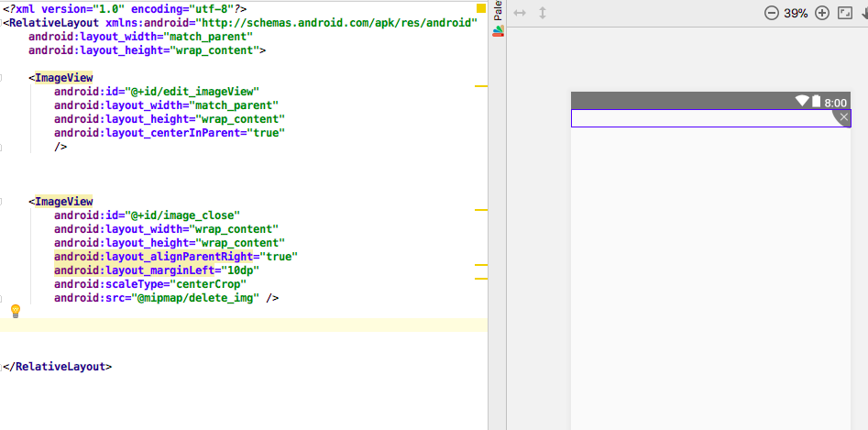Click the yellow inspection status square
The width and height of the screenshot is (868, 430).
click(481, 8)
